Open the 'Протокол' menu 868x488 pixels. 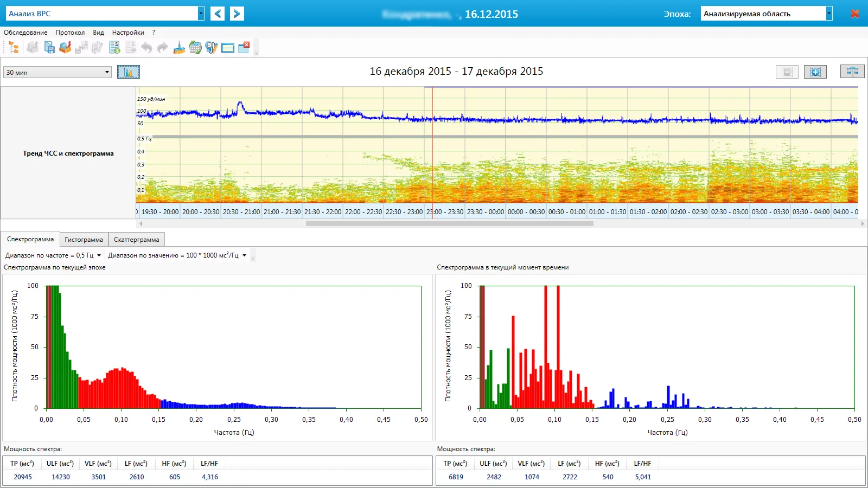tap(70, 33)
